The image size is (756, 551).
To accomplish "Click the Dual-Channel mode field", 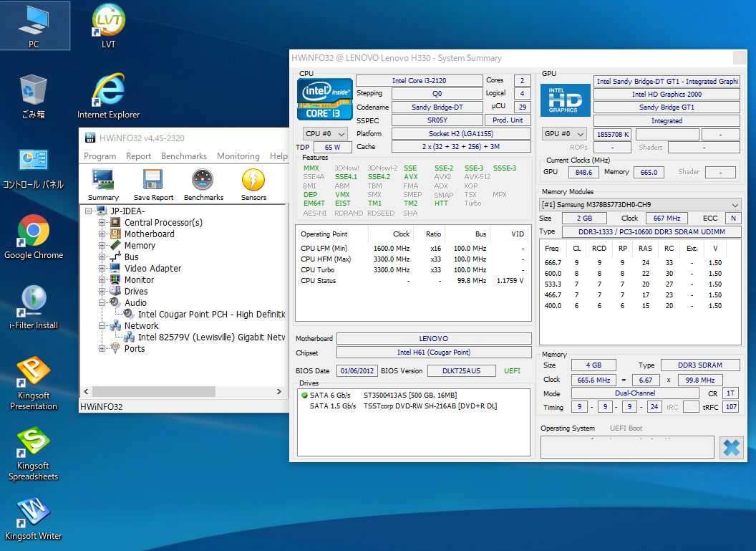I will (x=635, y=393).
